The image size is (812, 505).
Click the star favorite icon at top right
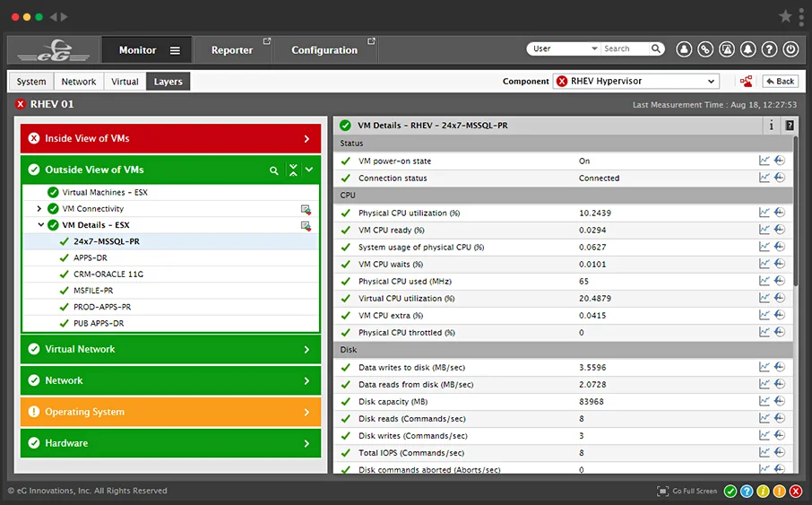point(785,16)
